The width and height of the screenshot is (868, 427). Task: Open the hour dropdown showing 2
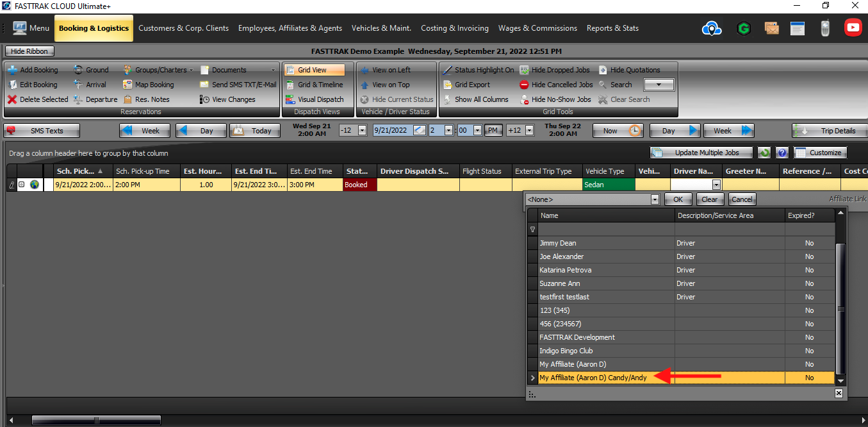[x=448, y=130]
